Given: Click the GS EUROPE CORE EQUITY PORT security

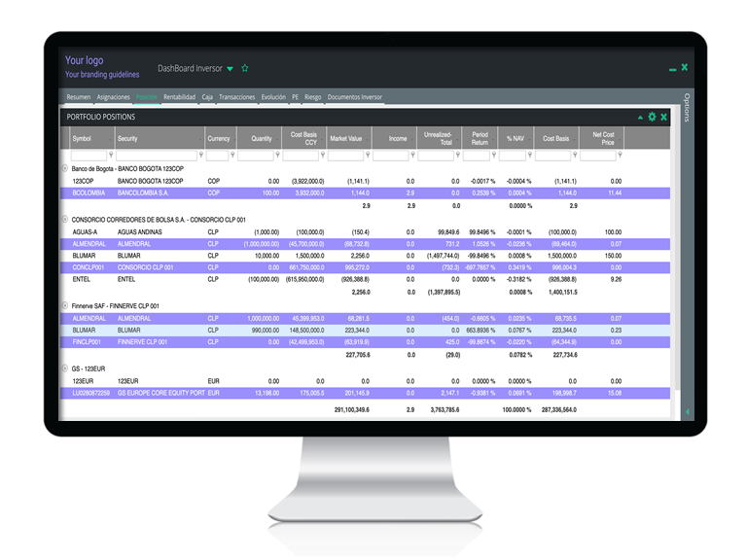Looking at the screenshot, I should pyautogui.click(x=161, y=393).
